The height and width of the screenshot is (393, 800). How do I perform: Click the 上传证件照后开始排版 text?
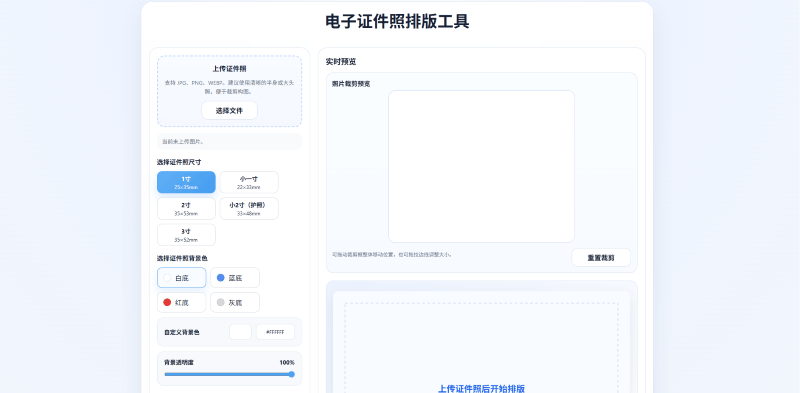click(x=481, y=388)
